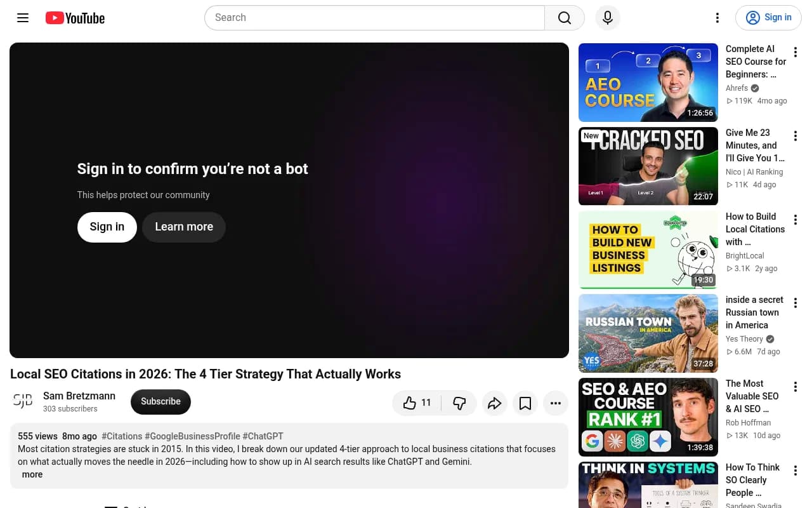Open options for inside a secret Russian town video
The width and height of the screenshot is (812, 508).
click(796, 304)
